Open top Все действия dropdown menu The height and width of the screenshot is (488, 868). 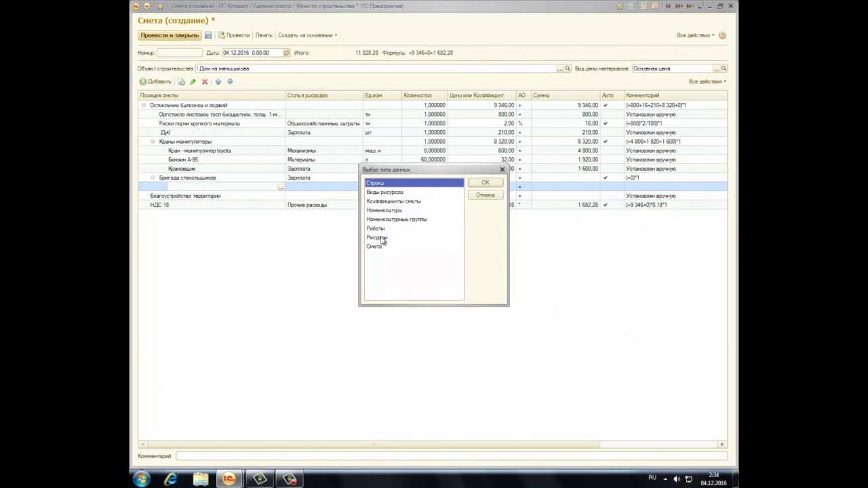click(695, 35)
